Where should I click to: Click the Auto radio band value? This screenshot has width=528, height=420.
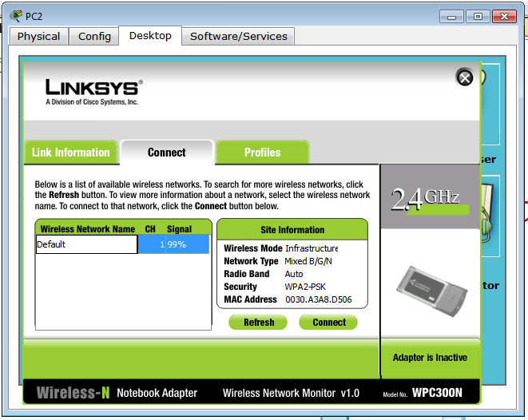click(294, 274)
